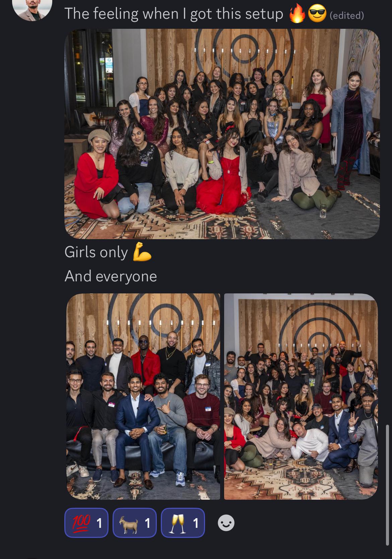Screen dimensions: 392x559
Task: Open the add reaction smiley picker
Action: 226,523
